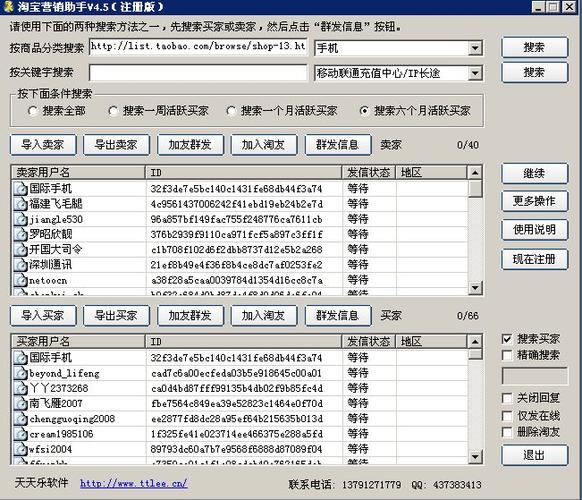Image resolution: width=582 pixels, height=500 pixels.
Task: Open the www.ttlee.cn link
Action: coord(134,483)
